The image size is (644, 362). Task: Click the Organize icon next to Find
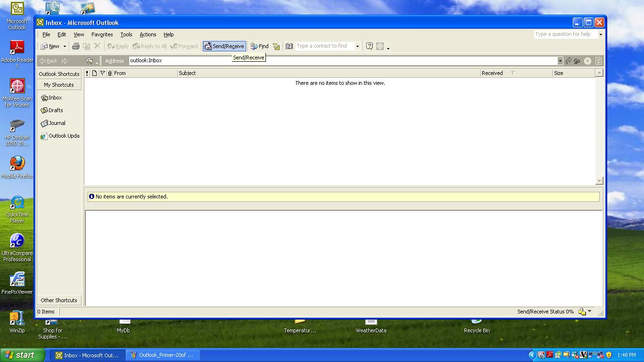[x=276, y=46]
